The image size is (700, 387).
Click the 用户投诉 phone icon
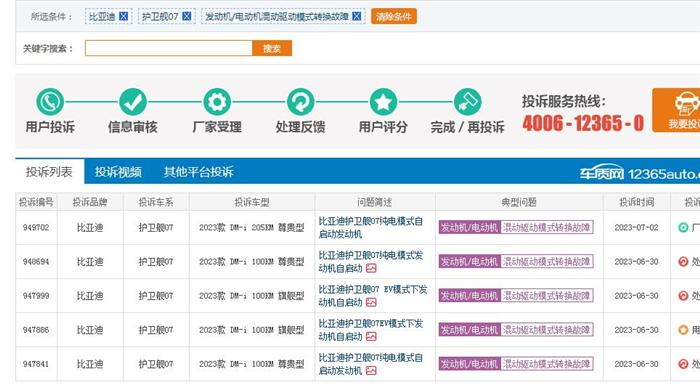pos(50,102)
